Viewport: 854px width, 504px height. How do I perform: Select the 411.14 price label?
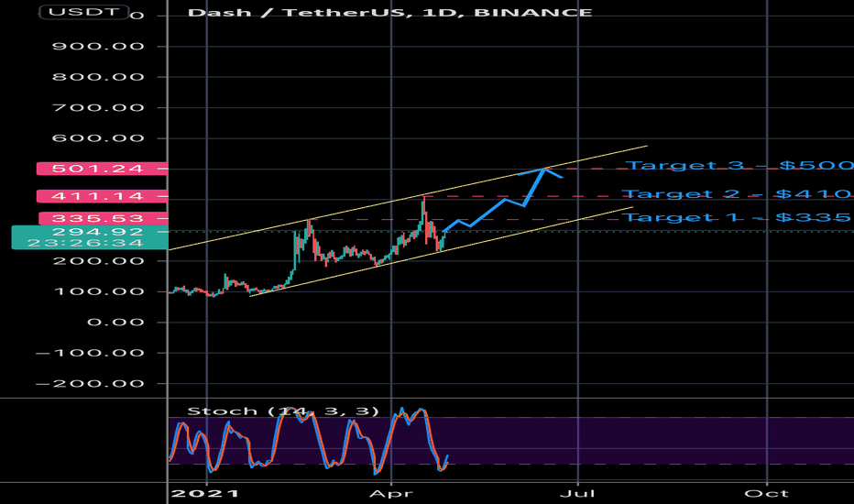pos(103,195)
